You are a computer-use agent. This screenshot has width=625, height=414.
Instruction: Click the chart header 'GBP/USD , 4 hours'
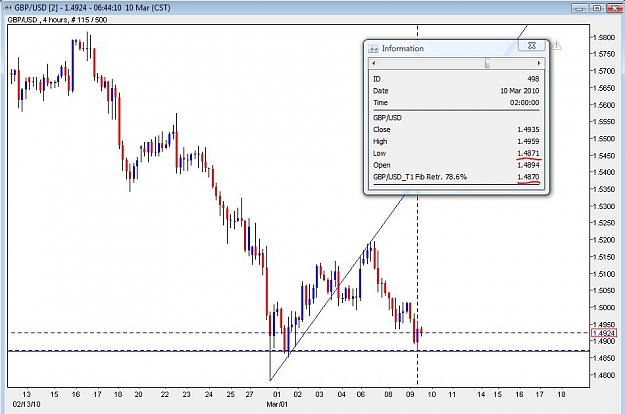[37, 20]
